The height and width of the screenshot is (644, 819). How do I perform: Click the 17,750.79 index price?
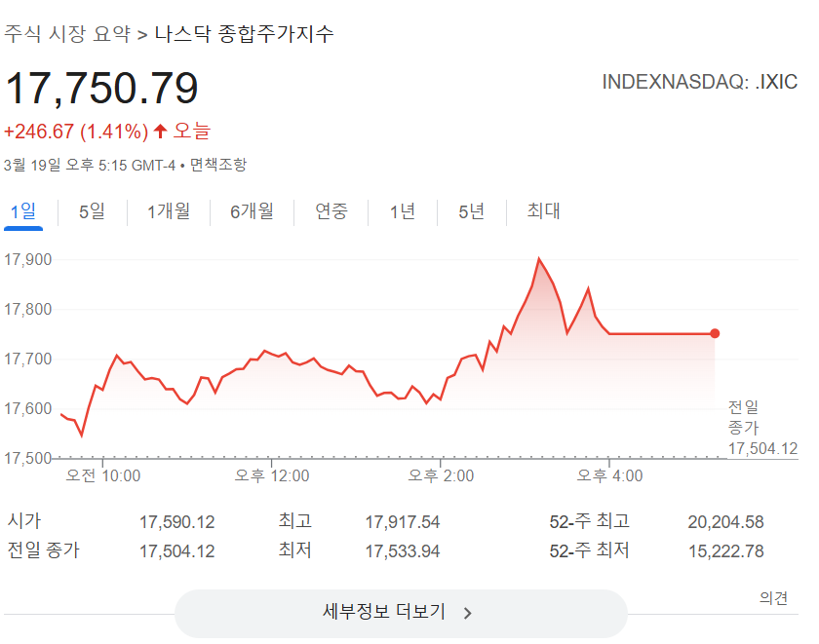101,87
